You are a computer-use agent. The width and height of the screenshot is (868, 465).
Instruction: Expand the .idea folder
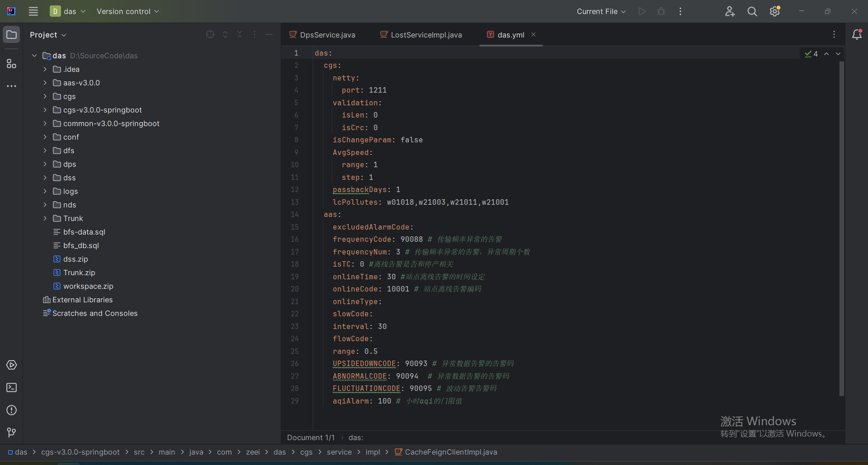(x=45, y=69)
